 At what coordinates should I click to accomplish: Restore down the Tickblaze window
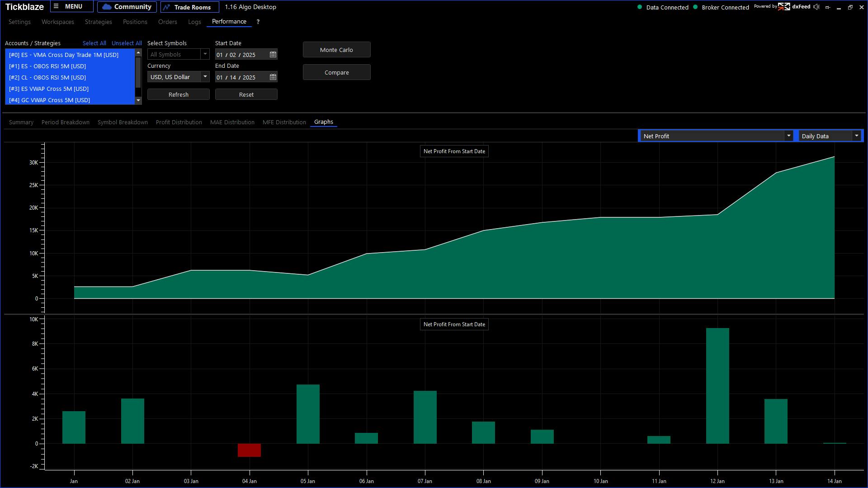[850, 7]
